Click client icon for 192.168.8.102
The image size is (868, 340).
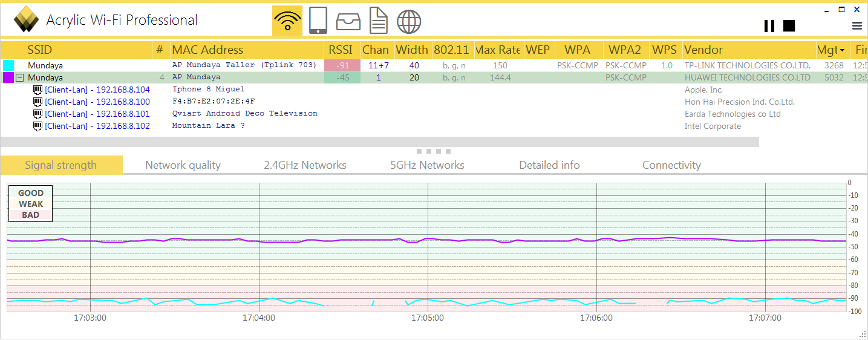click(38, 126)
